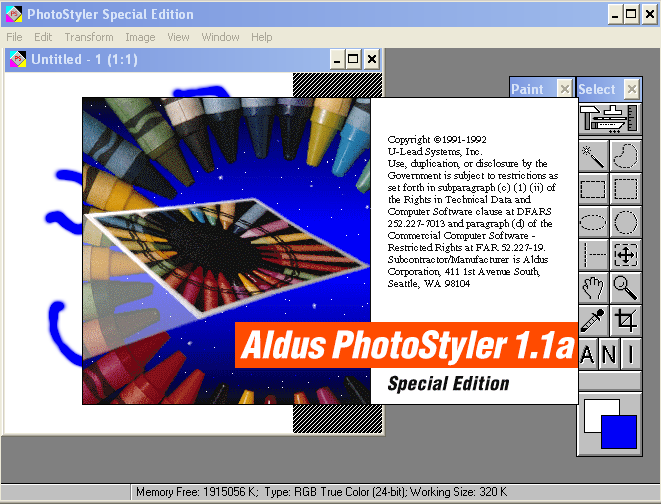Open the Transform menu
Image resolution: width=661 pixels, height=504 pixels.
89,37
